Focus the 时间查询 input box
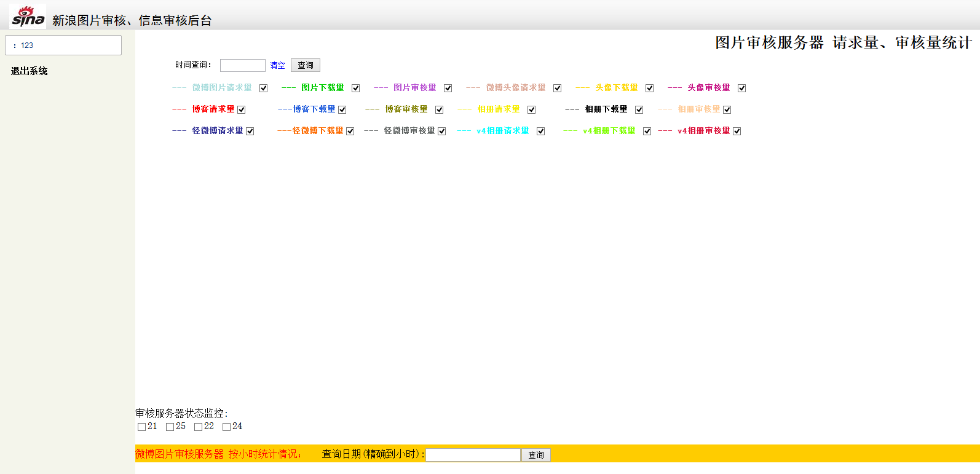This screenshot has width=980, height=474. pyautogui.click(x=243, y=65)
